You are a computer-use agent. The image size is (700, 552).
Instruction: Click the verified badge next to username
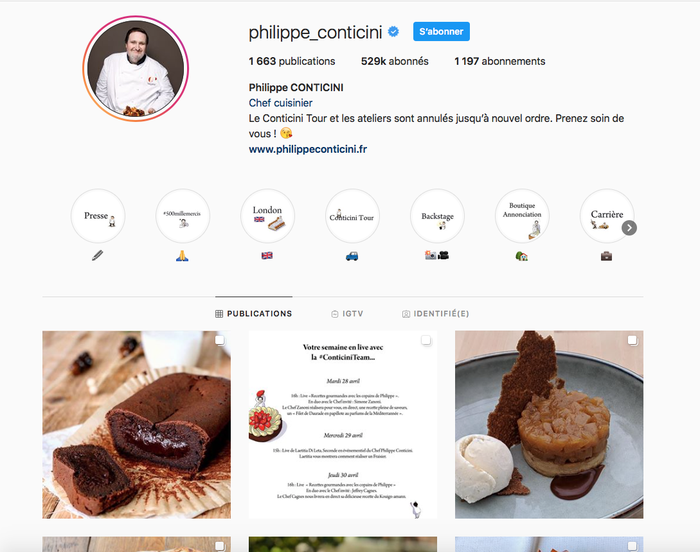[x=393, y=32]
